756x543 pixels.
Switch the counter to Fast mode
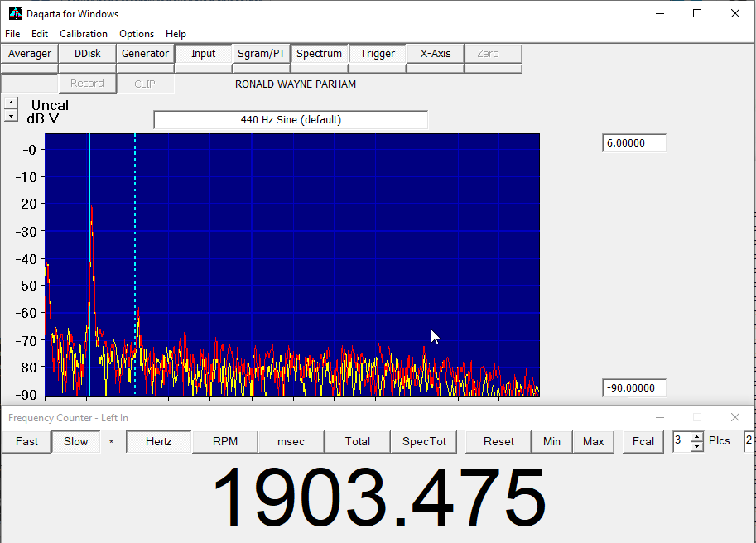tap(26, 442)
